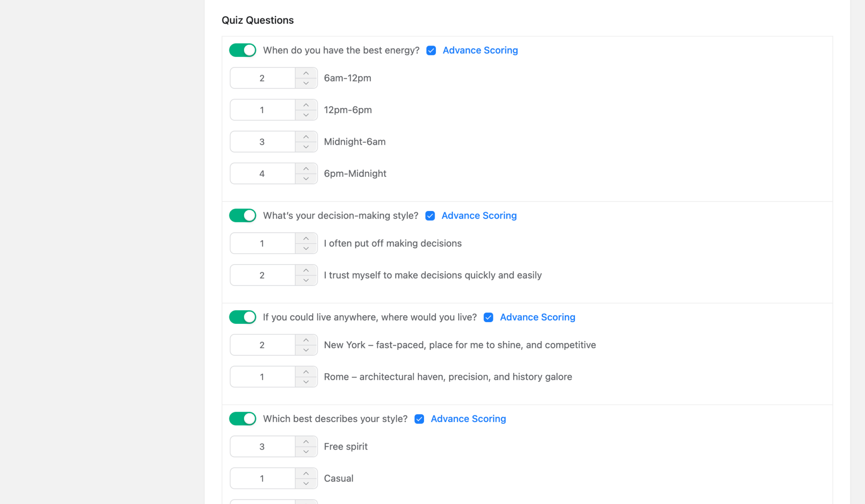Screen dimensions: 865x504
Task: Decrement the 12pm-6pm score
Action: coord(306,115)
